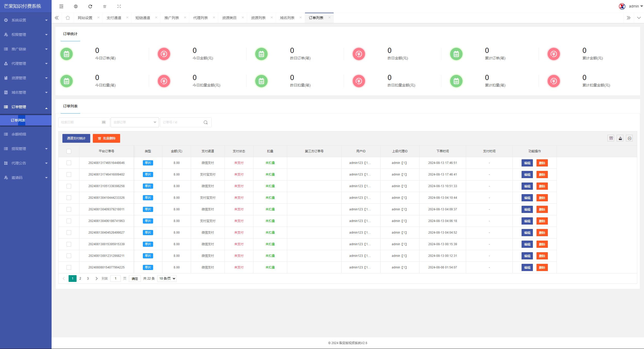Check order 20240813040618674​1963 row
Viewport: 644px width, 349px height.
click(69, 221)
